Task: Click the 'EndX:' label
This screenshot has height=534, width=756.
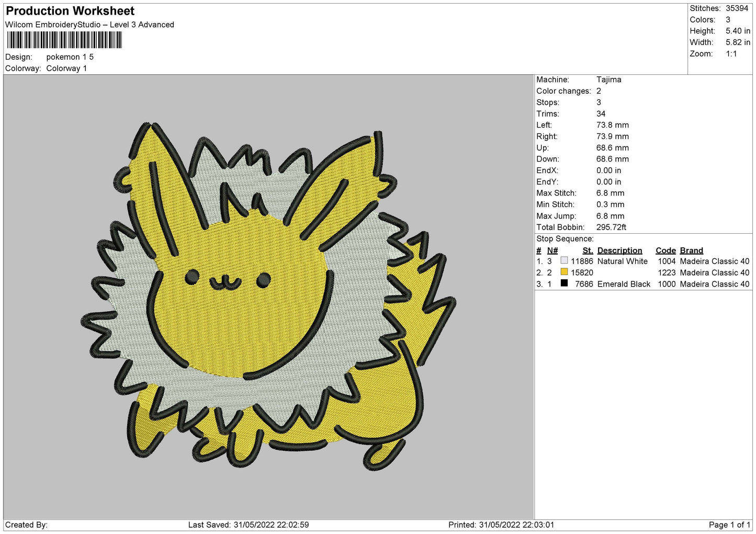Action: click(547, 171)
